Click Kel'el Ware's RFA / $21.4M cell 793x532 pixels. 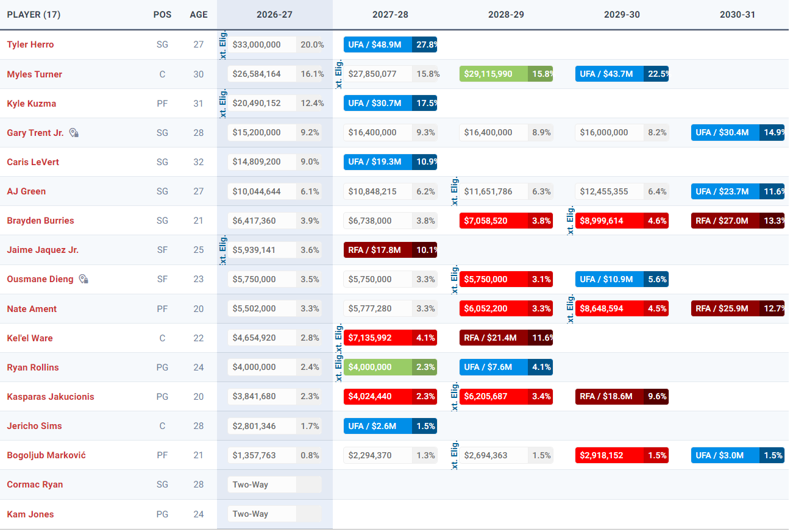(506, 338)
